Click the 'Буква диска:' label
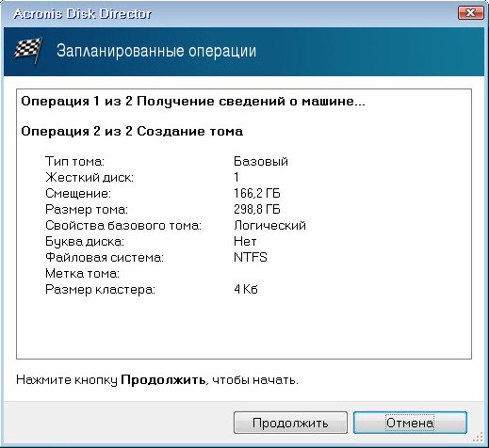 coord(85,241)
